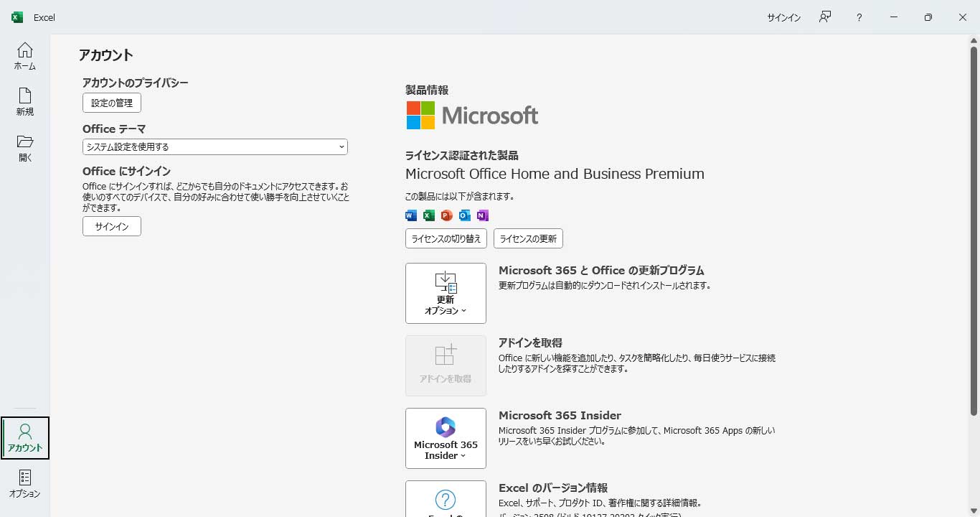Click the Office テーマ label
Screen dimensions: 980x517
tap(114, 129)
